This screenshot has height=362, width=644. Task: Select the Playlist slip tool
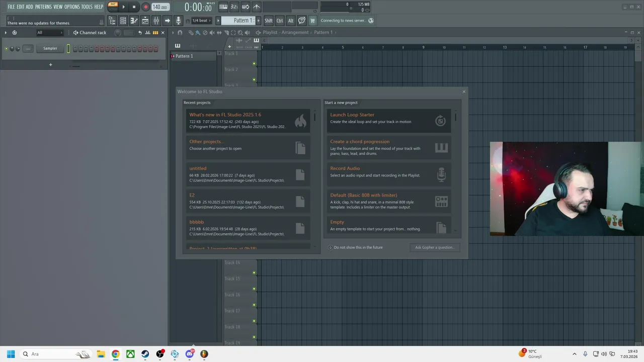(x=219, y=33)
